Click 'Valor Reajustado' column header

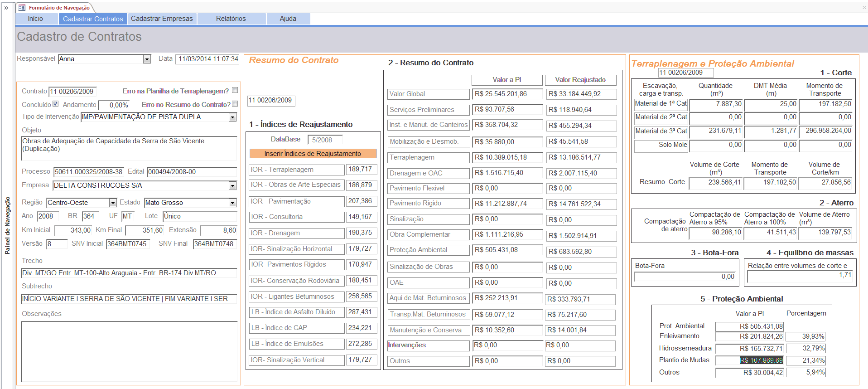[581, 80]
